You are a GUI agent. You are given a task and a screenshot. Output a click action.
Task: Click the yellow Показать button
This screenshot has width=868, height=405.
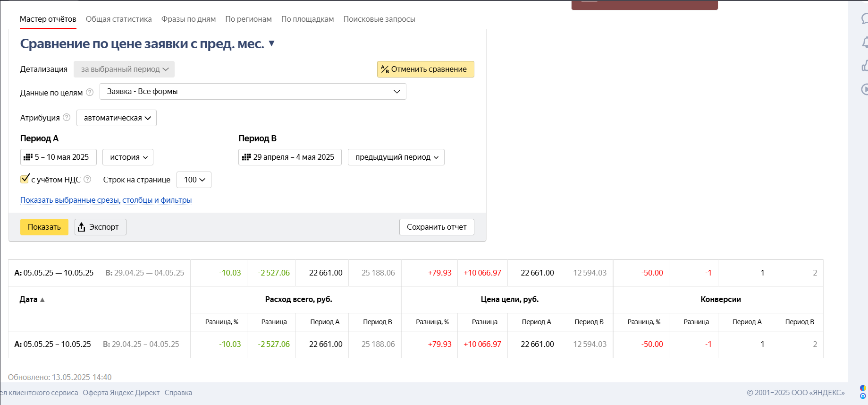point(44,227)
